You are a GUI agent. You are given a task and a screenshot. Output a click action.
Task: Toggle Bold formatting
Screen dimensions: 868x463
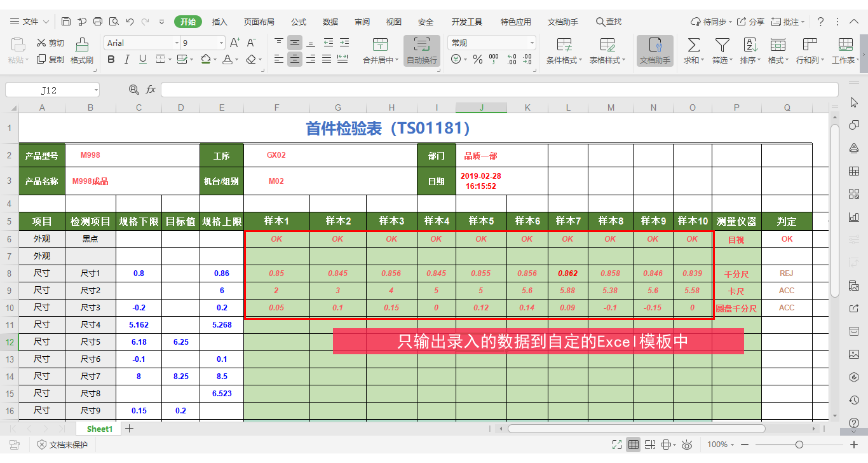(x=111, y=60)
